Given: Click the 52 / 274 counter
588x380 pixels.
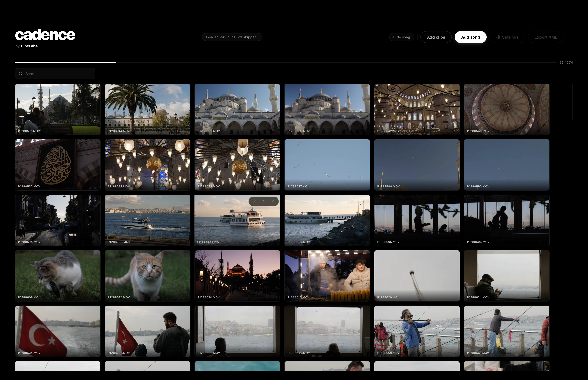Looking at the screenshot, I should tap(566, 63).
